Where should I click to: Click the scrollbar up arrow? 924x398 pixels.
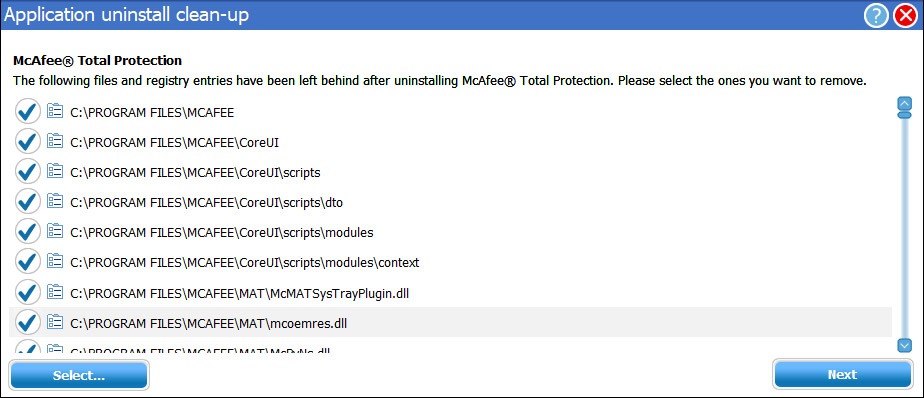905,104
